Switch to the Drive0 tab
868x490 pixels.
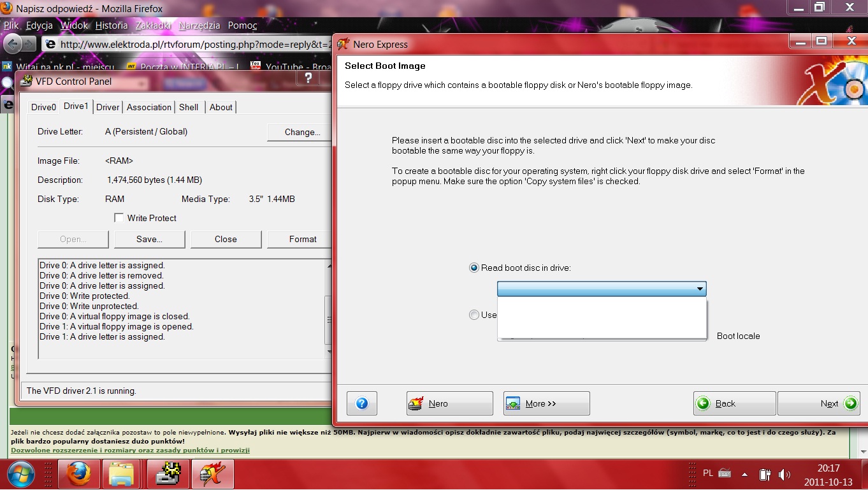tap(44, 107)
